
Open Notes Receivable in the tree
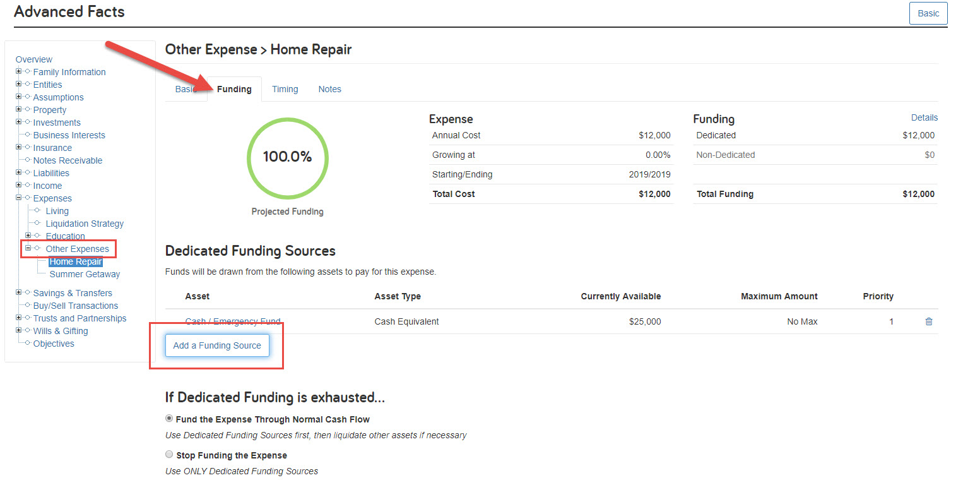(x=68, y=160)
